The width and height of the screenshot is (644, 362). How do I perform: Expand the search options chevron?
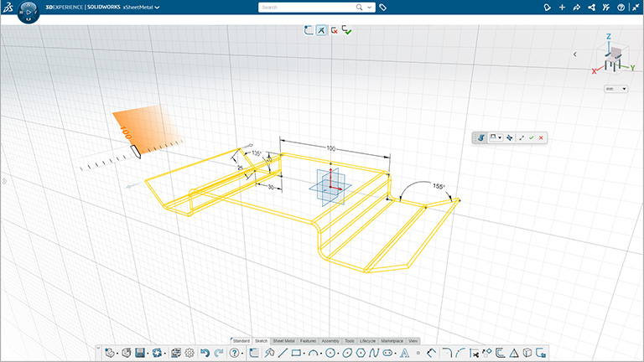[x=370, y=7]
